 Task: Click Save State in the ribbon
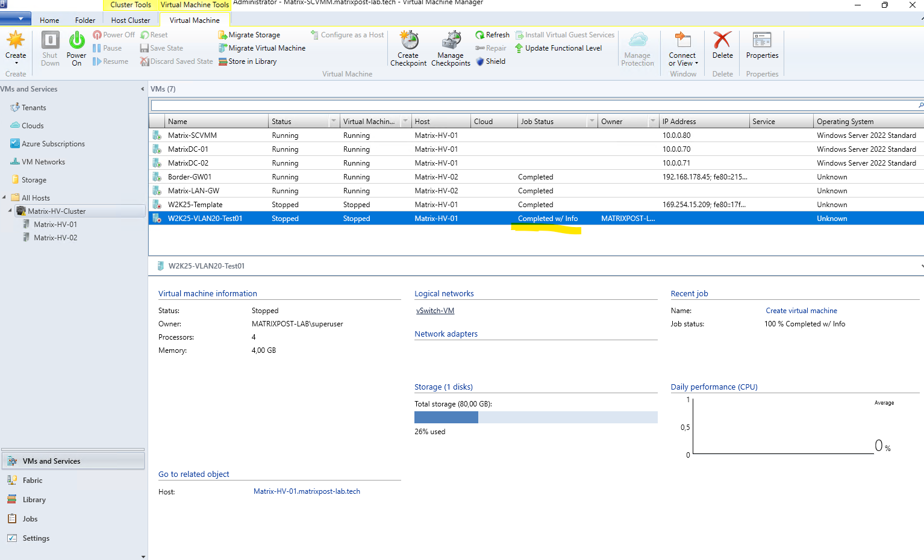click(x=161, y=48)
